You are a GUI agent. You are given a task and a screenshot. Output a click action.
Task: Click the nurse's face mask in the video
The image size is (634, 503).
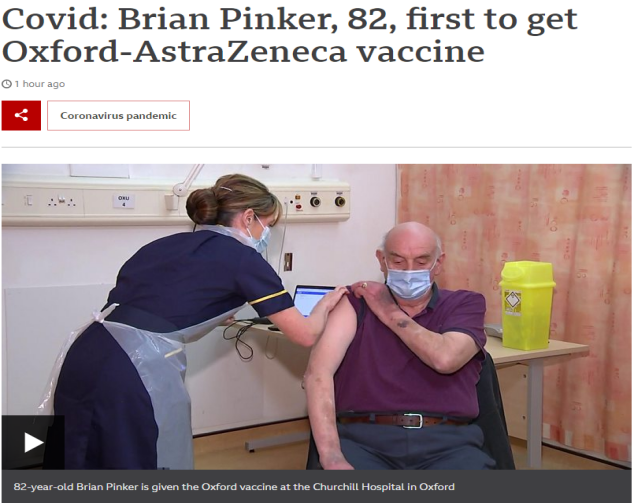pyautogui.click(x=262, y=235)
